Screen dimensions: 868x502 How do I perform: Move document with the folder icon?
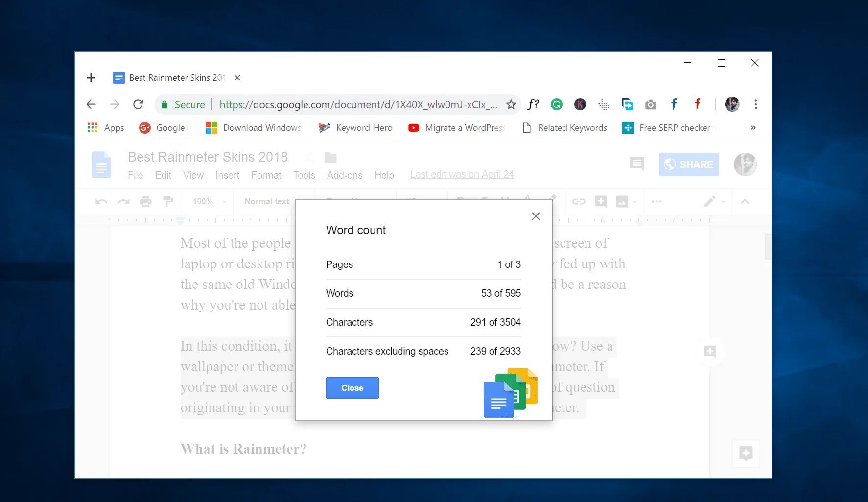point(331,157)
